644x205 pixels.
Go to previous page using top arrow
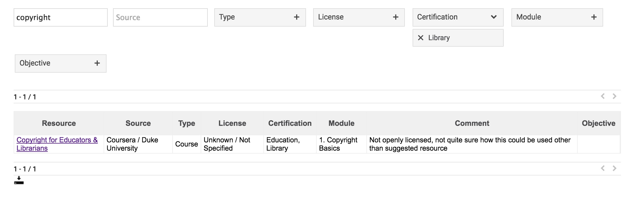coord(603,96)
